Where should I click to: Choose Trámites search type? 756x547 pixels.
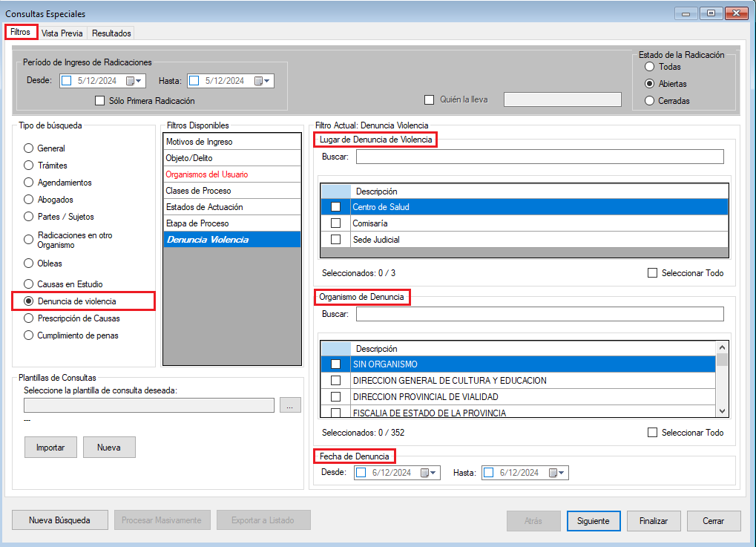(x=29, y=166)
